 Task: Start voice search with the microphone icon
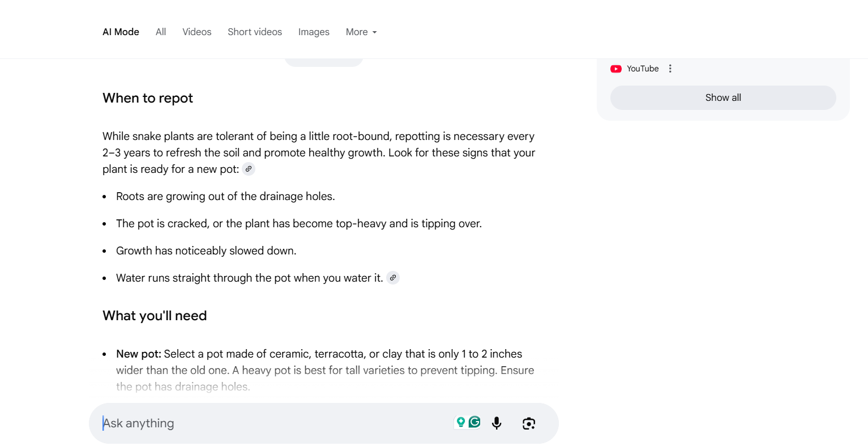[497, 423]
